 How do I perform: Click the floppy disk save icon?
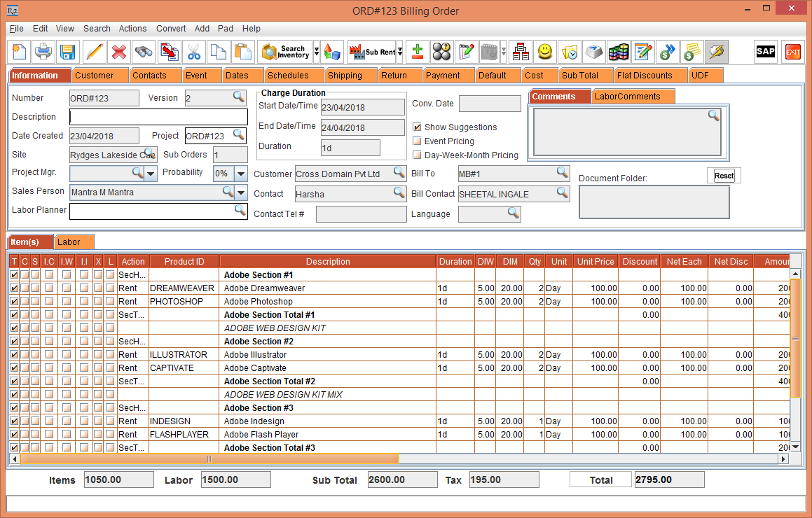click(67, 52)
